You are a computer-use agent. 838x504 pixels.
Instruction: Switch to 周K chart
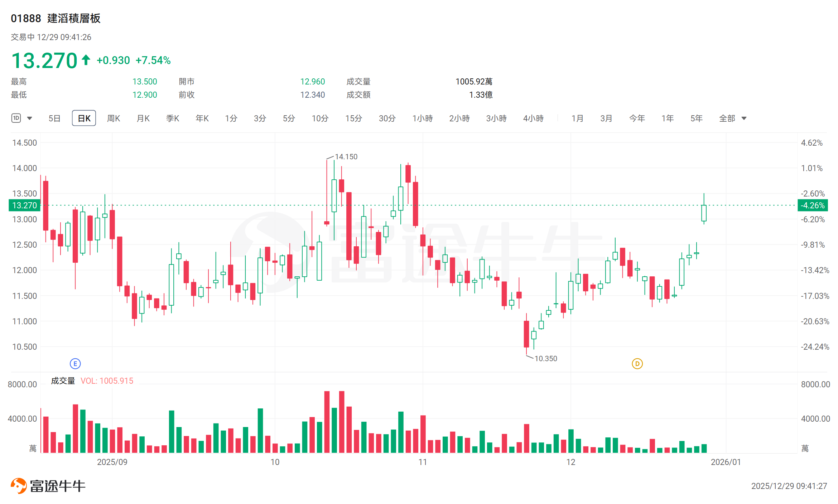114,118
